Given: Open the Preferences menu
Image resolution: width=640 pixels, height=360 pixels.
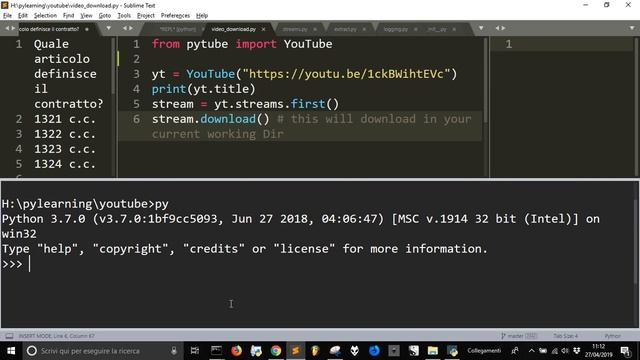Looking at the screenshot, I should (176, 16).
